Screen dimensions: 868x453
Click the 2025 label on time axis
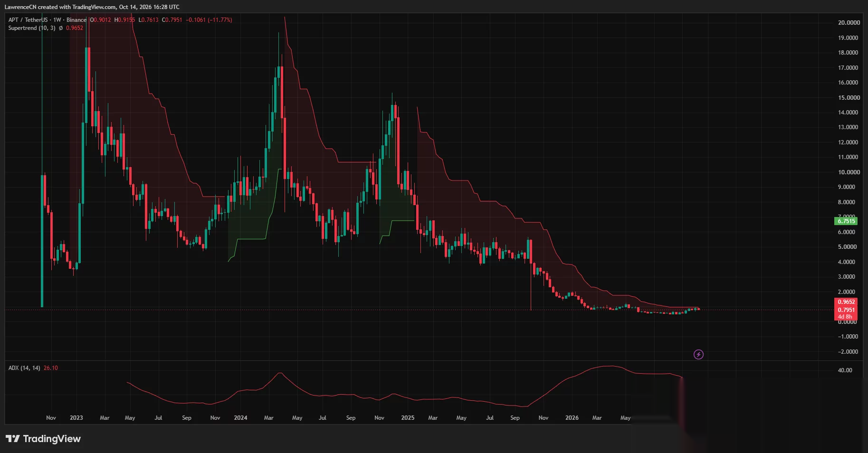pos(408,418)
